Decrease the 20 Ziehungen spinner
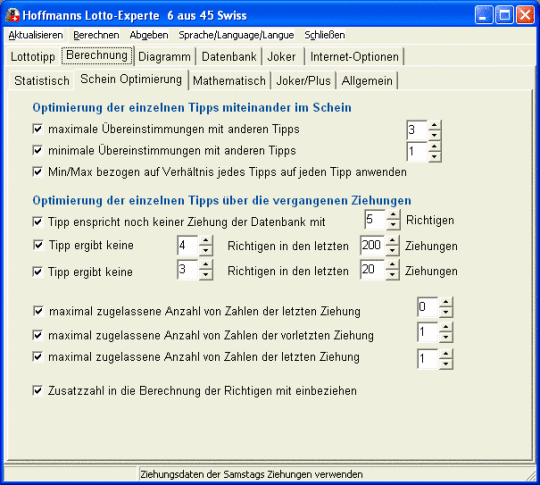The height and width of the screenshot is (485, 540). click(x=392, y=275)
